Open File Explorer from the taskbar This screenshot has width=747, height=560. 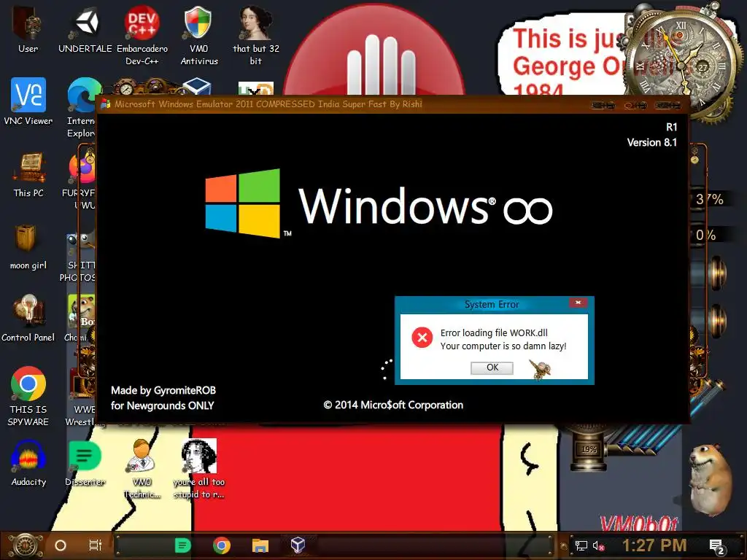(260, 545)
